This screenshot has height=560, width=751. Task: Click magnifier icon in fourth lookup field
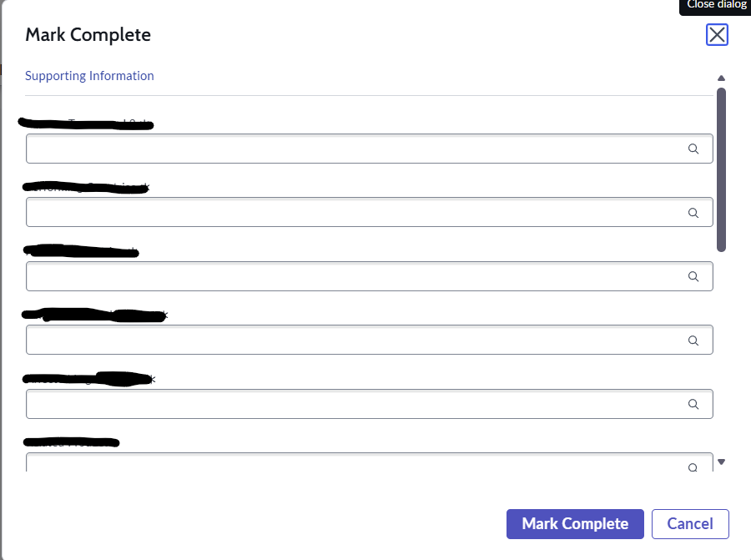[x=693, y=341]
